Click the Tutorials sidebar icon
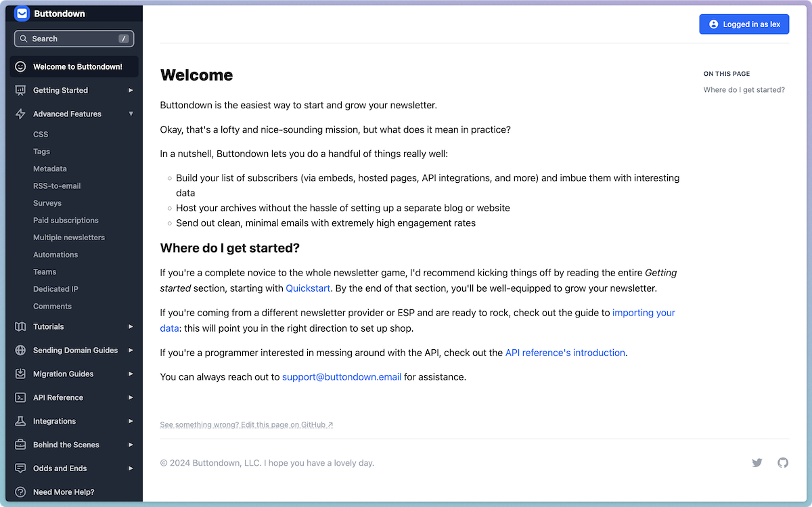This screenshot has width=812, height=507. 20,326
